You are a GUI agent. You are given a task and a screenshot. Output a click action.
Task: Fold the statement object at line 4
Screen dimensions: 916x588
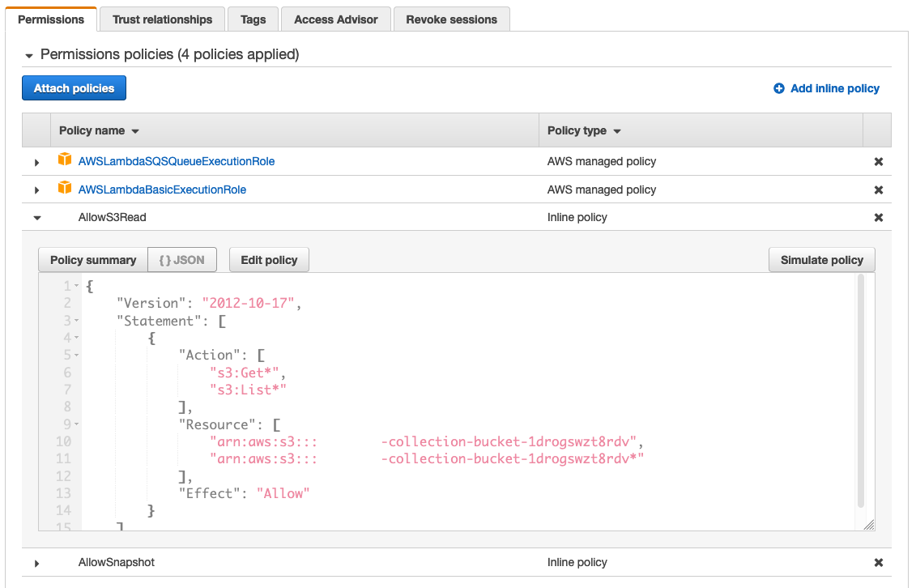tap(76, 338)
